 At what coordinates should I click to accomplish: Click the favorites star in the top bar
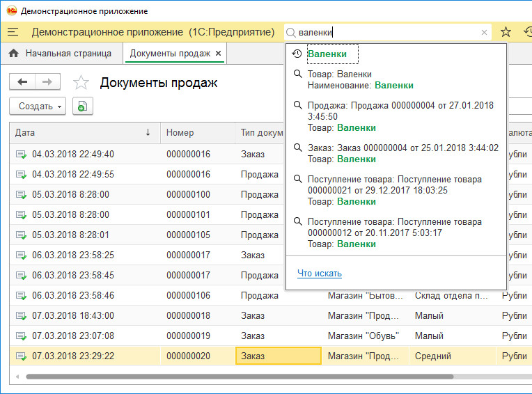click(506, 32)
